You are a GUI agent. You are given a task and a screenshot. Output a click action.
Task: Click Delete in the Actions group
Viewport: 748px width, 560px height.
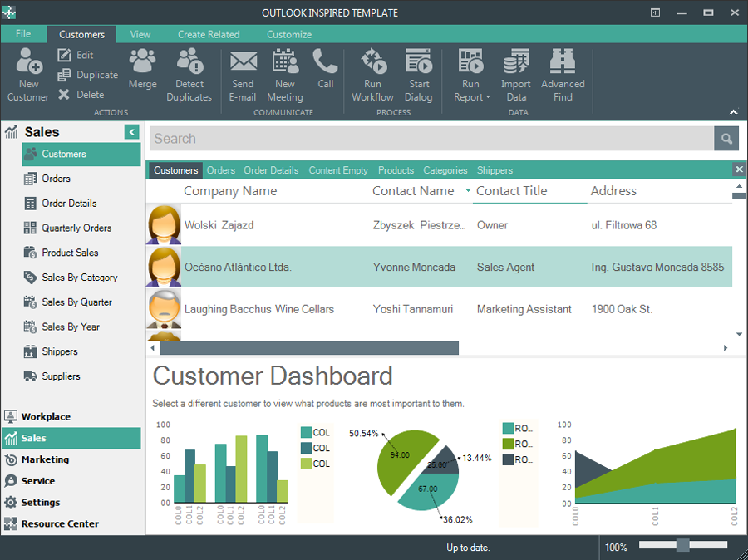pyautogui.click(x=81, y=95)
